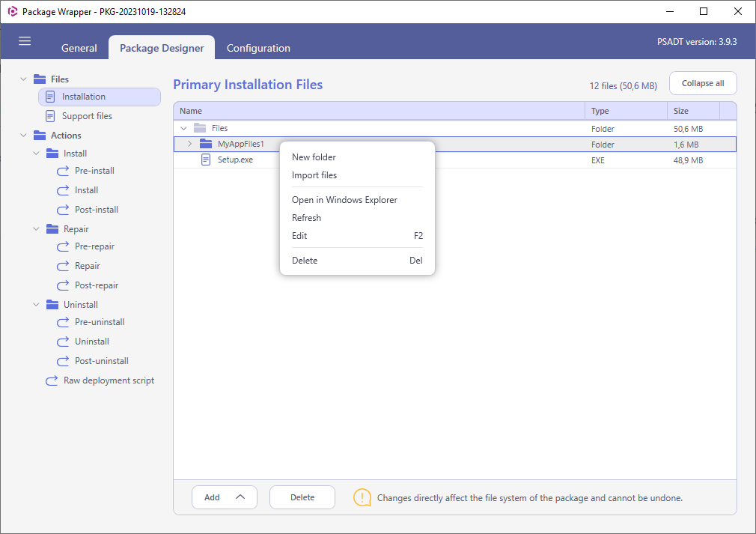Screen dimensions: 756x534
Task: Open the Post-repair action
Action: tap(97, 285)
